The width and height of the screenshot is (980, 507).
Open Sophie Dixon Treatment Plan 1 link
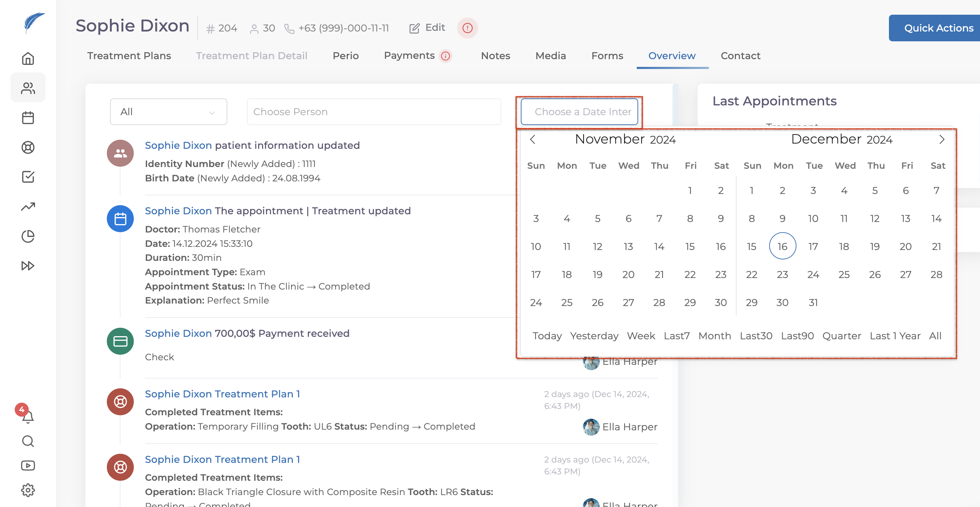[x=222, y=394]
